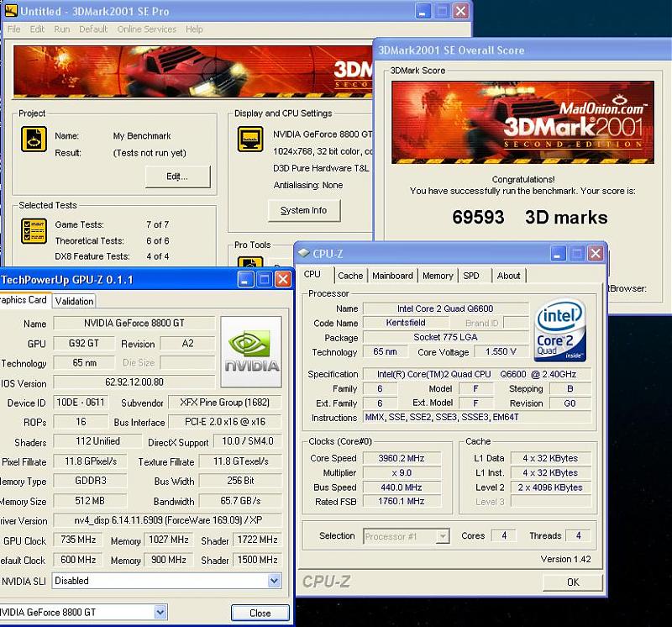Image resolution: width=672 pixels, height=627 pixels.
Task: Click the CPU-Z title bar icon
Action: pyautogui.click(x=304, y=253)
